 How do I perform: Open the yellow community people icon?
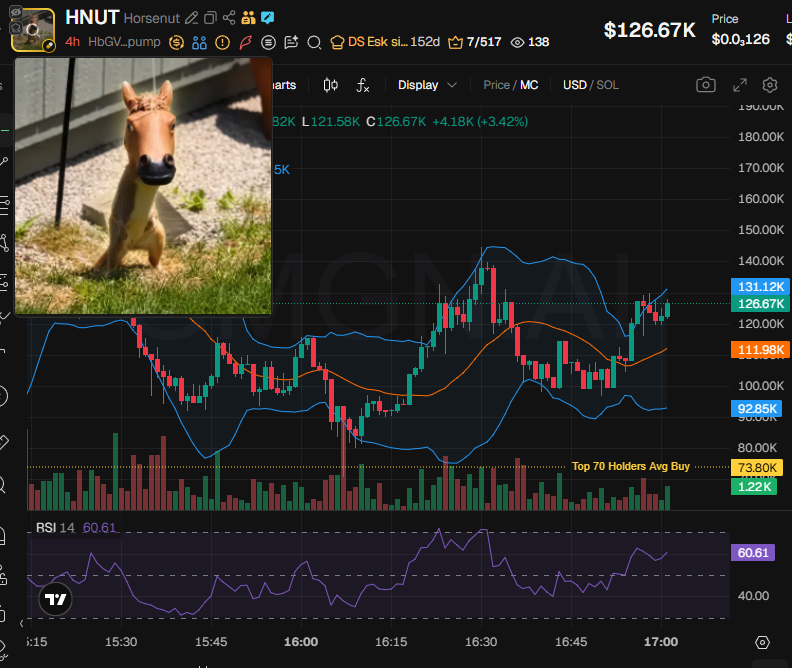248,18
